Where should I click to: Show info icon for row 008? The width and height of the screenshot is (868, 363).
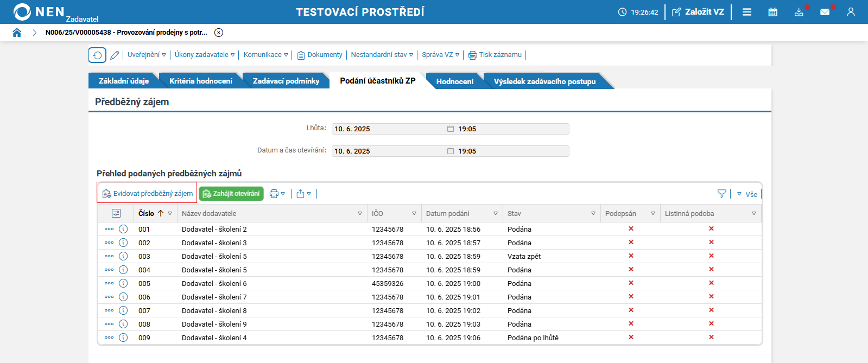point(123,324)
